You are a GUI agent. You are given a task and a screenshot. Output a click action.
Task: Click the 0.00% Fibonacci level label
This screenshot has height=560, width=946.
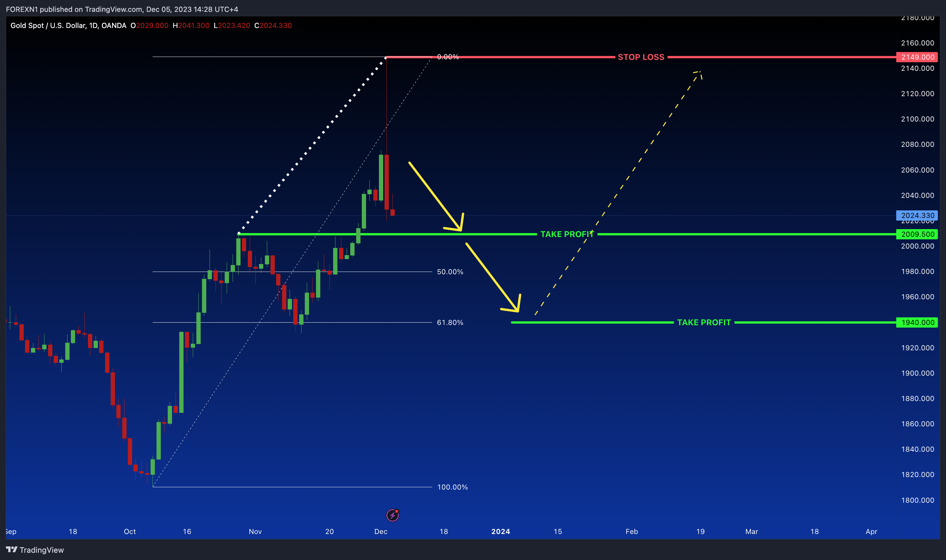448,57
